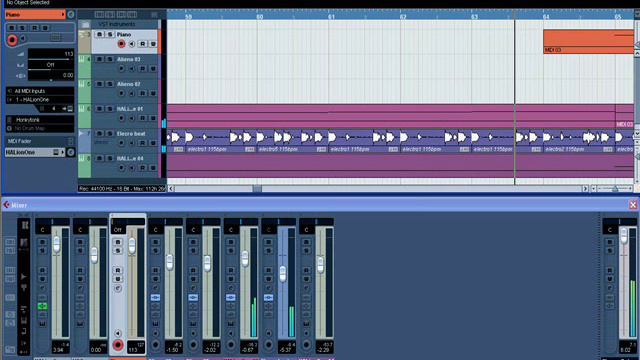Solo the selected mixer channel showing Off pan
Screen dimensions: 640x360
click(x=118, y=251)
